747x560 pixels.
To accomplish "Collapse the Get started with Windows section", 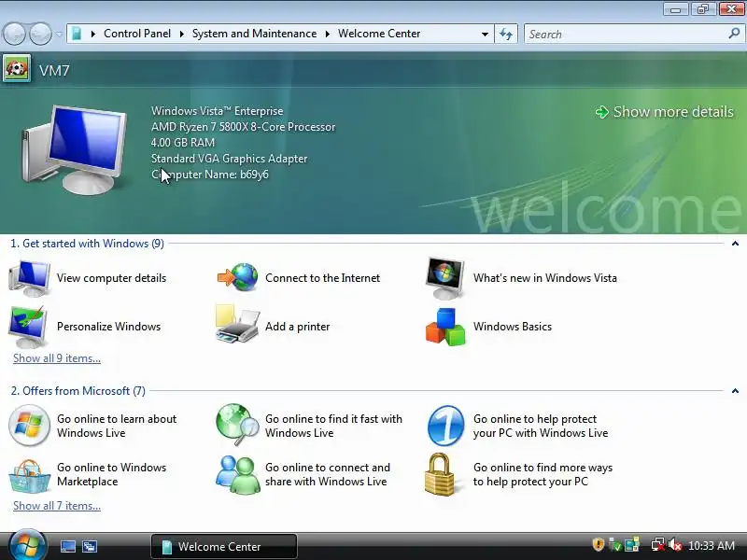I will (x=735, y=244).
